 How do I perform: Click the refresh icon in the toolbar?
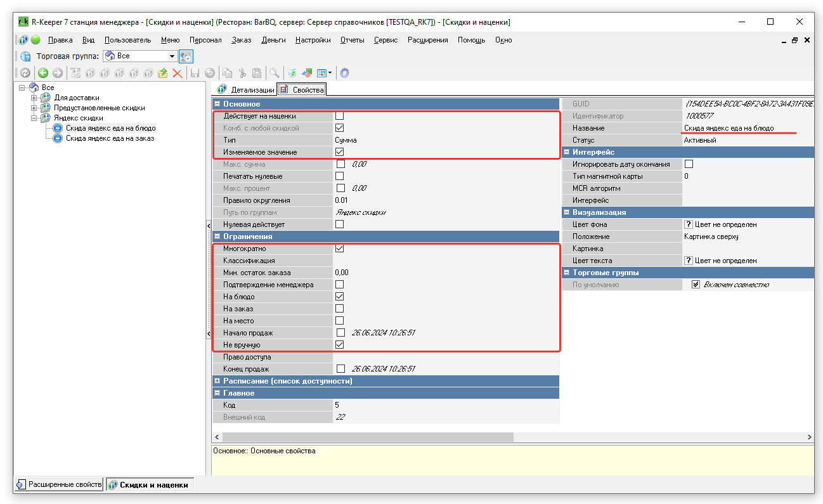(x=25, y=73)
